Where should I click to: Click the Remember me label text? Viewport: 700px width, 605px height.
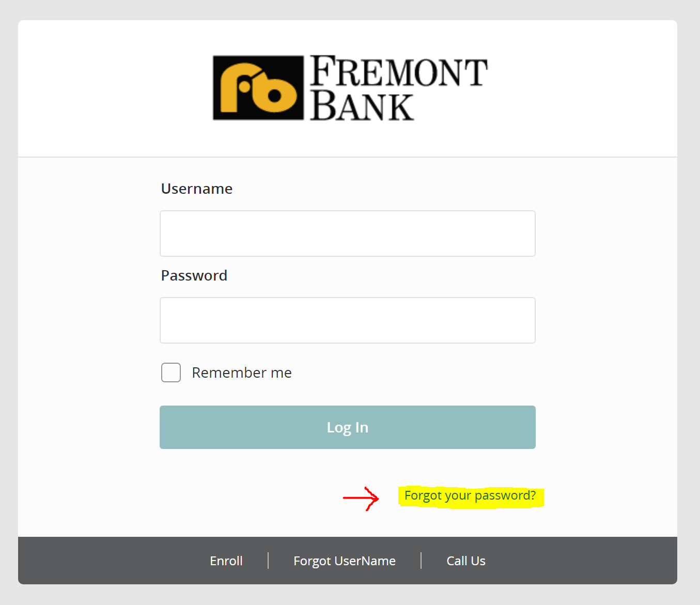pos(242,373)
